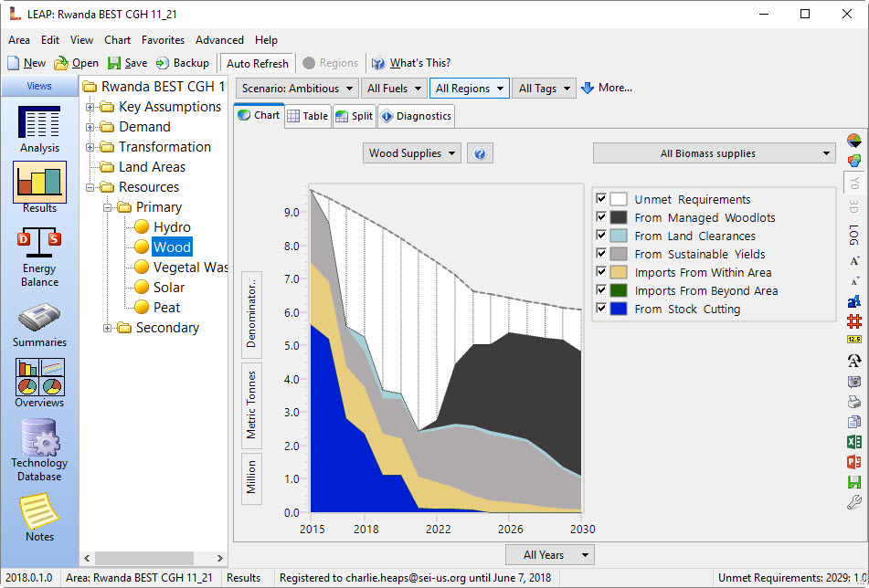869x588 pixels.
Task: Toggle the LOG scale option
Action: pyautogui.click(x=854, y=235)
